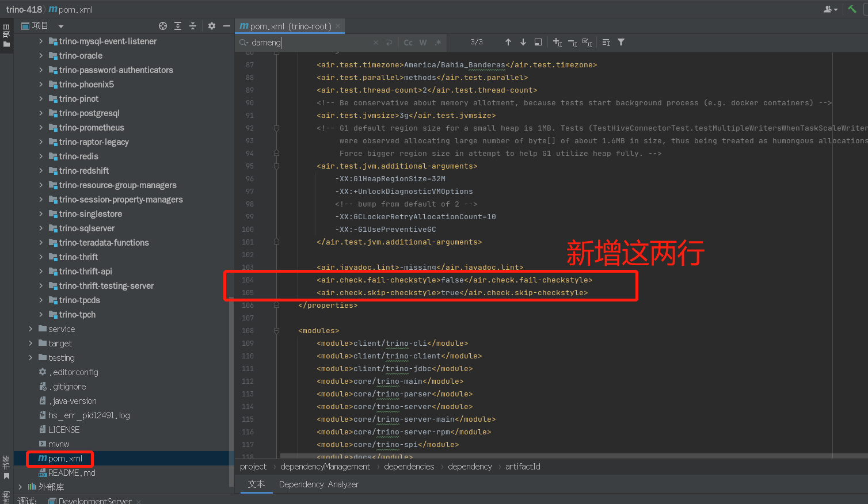Unselect occurrence icon in search bar
The image size is (868, 504).
pyautogui.click(x=572, y=42)
